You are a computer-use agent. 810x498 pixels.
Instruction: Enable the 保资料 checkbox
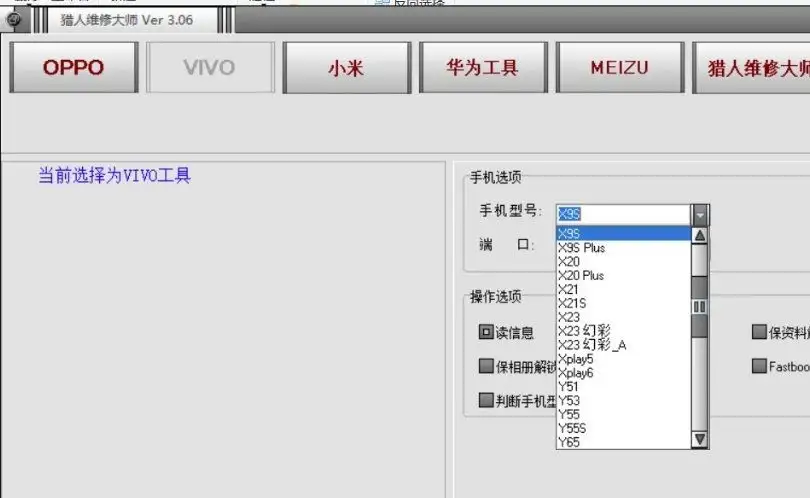click(759, 332)
